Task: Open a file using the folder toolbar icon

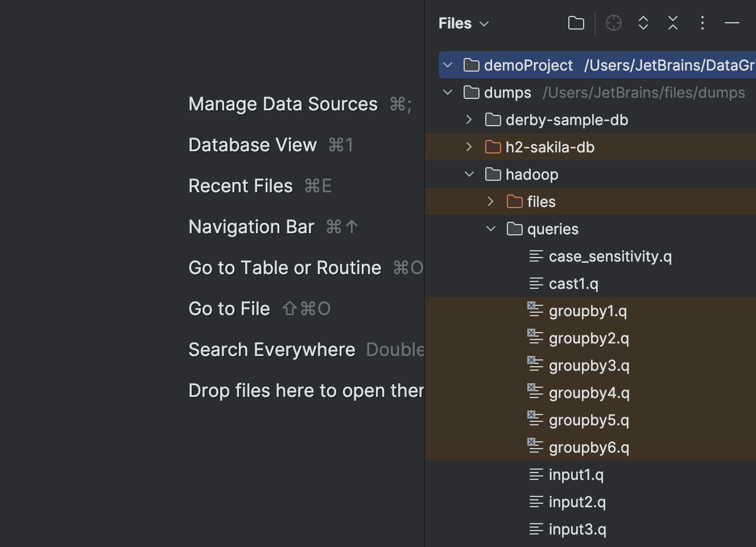Action: click(576, 23)
